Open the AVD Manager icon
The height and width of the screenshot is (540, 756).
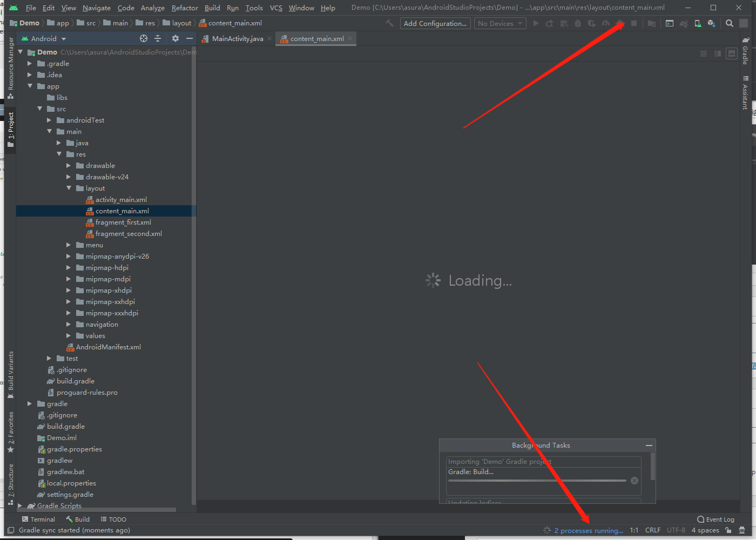(698, 23)
